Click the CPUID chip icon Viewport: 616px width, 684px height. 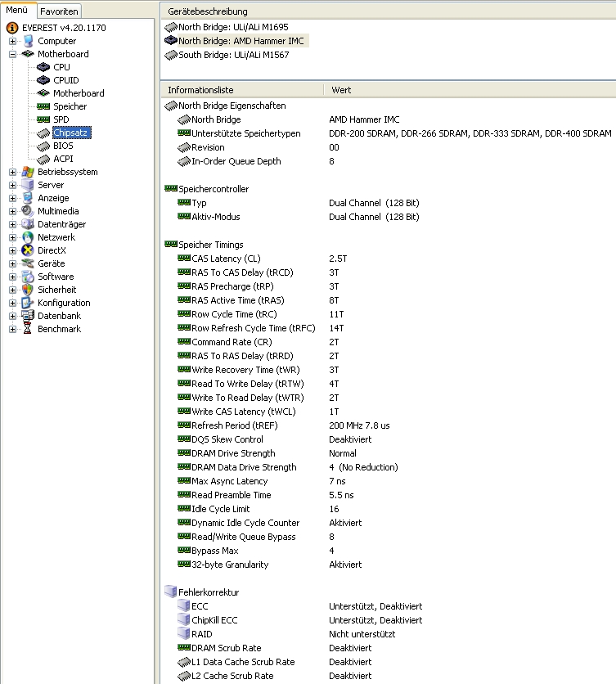click(x=43, y=80)
